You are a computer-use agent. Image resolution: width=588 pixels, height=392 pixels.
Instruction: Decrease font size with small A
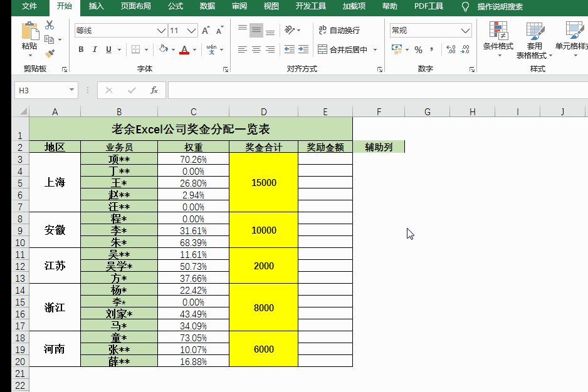(x=220, y=30)
